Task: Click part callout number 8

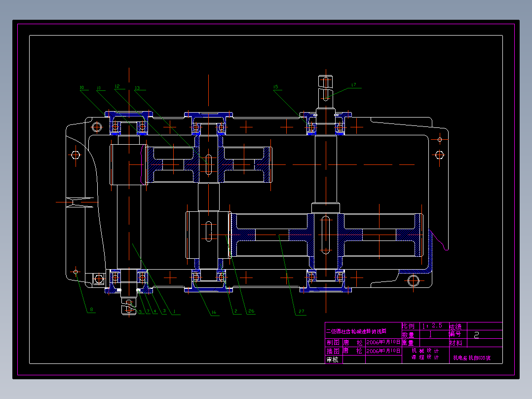Action: 91,310
